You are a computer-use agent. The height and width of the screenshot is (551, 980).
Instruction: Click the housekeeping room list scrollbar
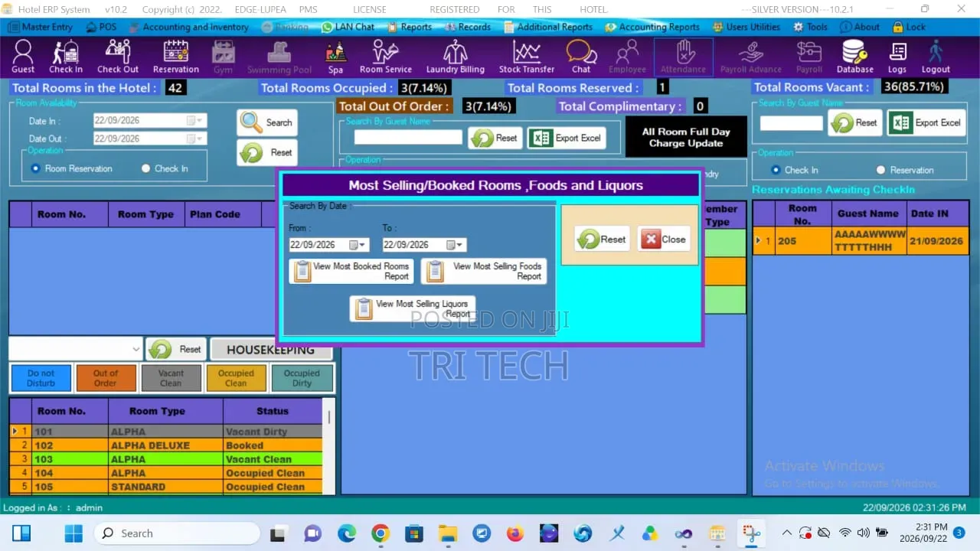point(329,445)
